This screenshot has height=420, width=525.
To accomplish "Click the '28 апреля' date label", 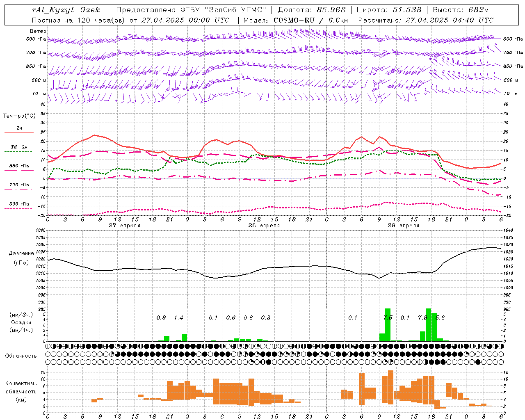I will coord(264,226).
